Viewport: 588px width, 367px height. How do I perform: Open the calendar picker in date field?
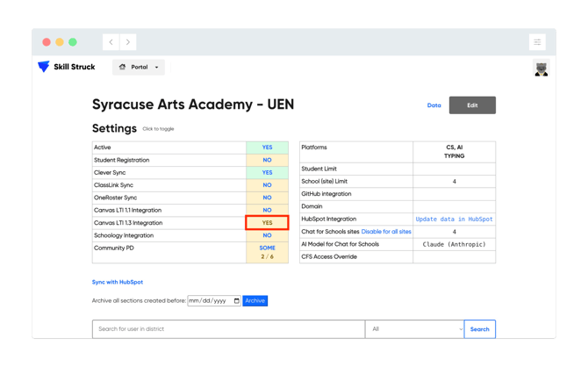[236, 301]
